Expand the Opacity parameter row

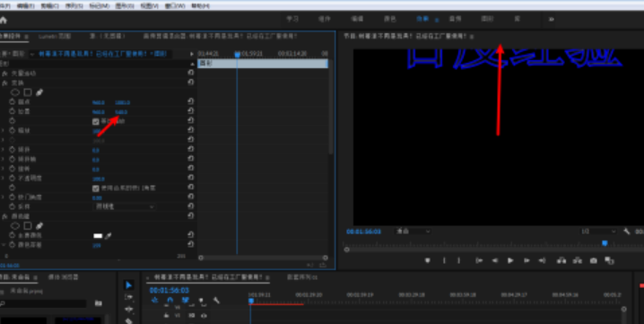click(4, 178)
